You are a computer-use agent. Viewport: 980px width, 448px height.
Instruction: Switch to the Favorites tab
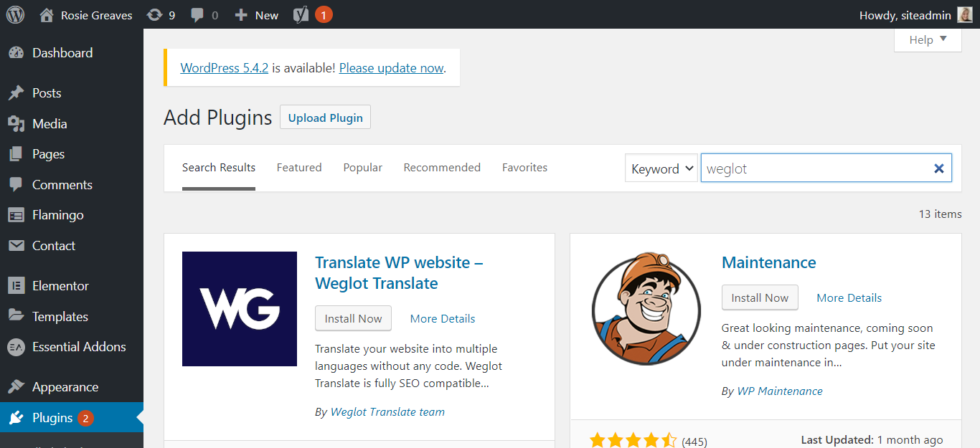(524, 168)
